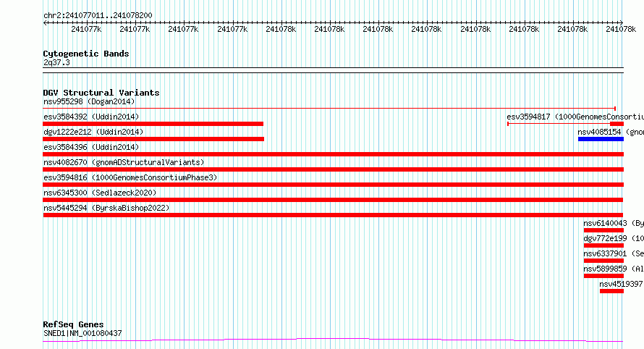
Task: Click the black cytogenetic band line
Action: pyautogui.click(x=334, y=70)
